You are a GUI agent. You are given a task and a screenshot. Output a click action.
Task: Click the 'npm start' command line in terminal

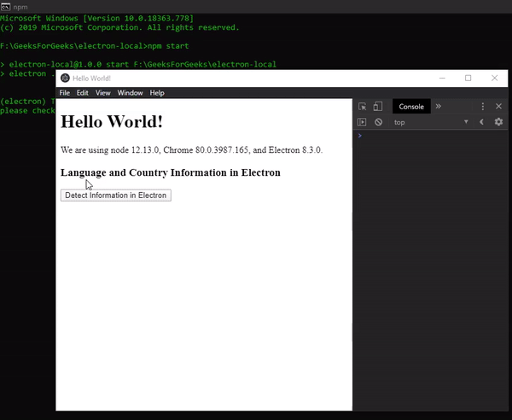coord(95,46)
